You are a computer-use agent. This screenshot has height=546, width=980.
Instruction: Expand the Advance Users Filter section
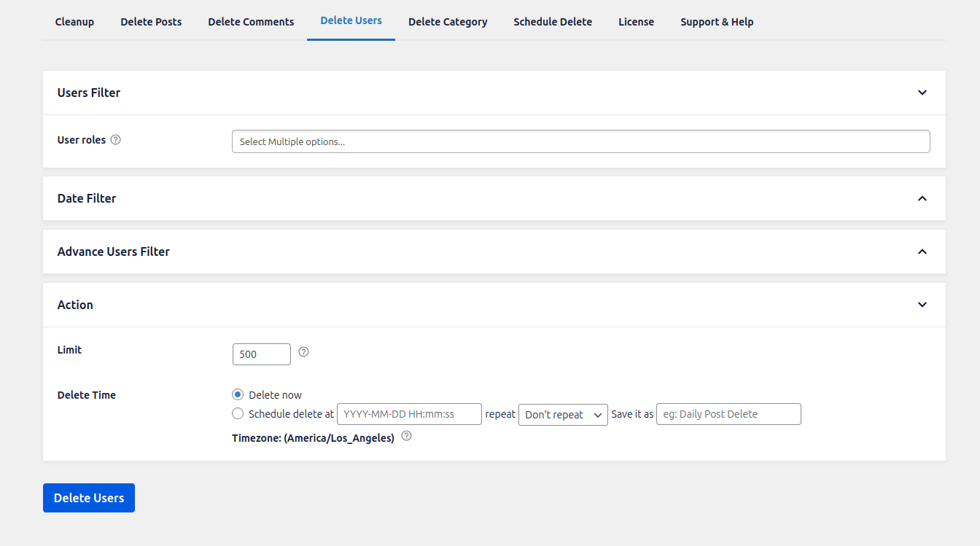[x=922, y=251]
